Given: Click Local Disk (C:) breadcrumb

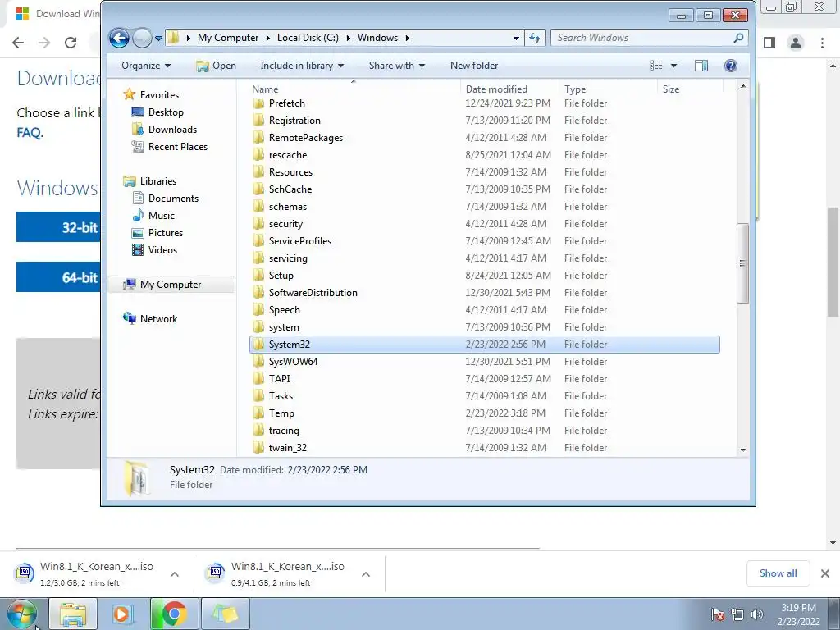Looking at the screenshot, I should (x=308, y=38).
